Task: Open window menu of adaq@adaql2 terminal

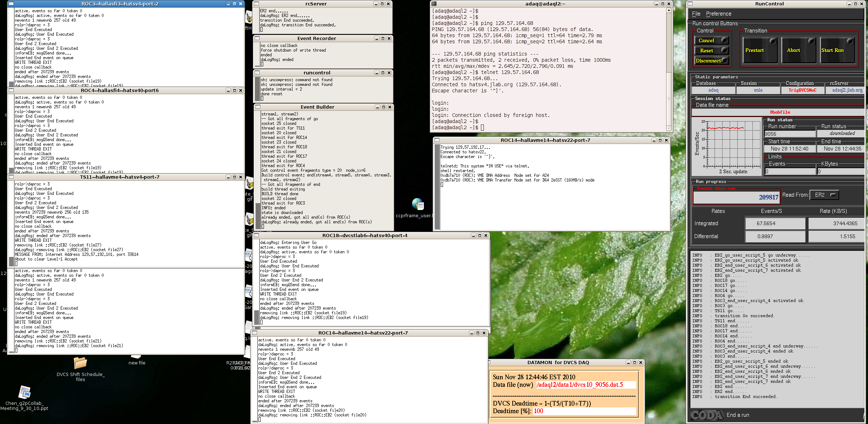Action: [434, 4]
